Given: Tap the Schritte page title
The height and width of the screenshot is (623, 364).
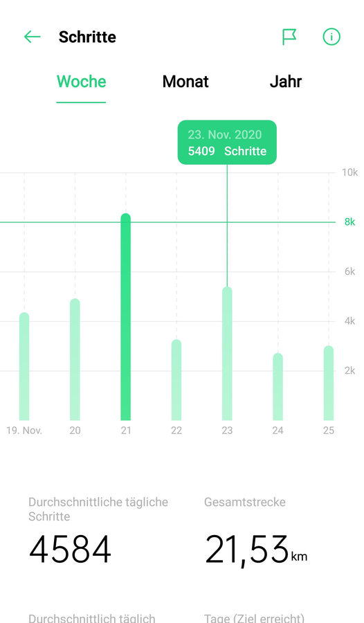Looking at the screenshot, I should click(x=87, y=37).
